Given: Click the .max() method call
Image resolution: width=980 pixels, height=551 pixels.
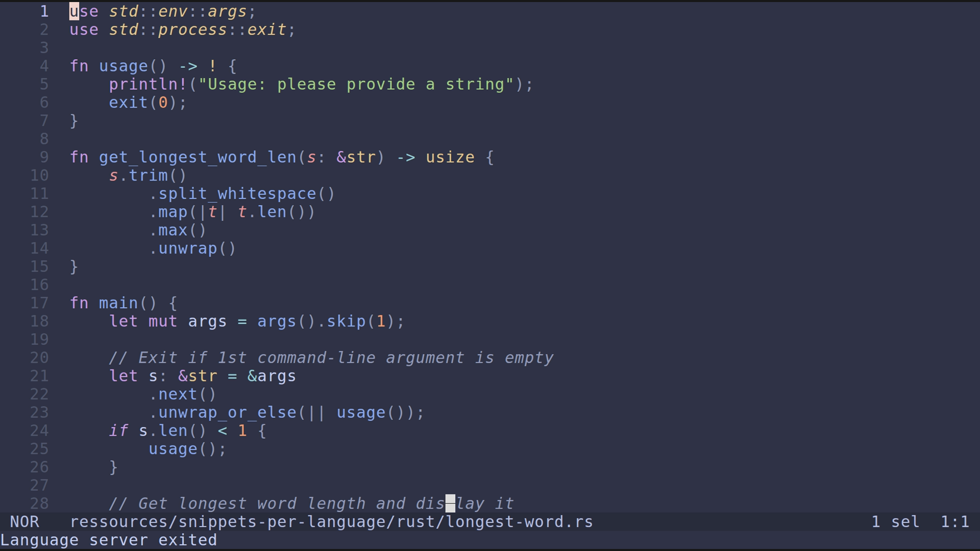Looking at the screenshot, I should click(178, 230).
